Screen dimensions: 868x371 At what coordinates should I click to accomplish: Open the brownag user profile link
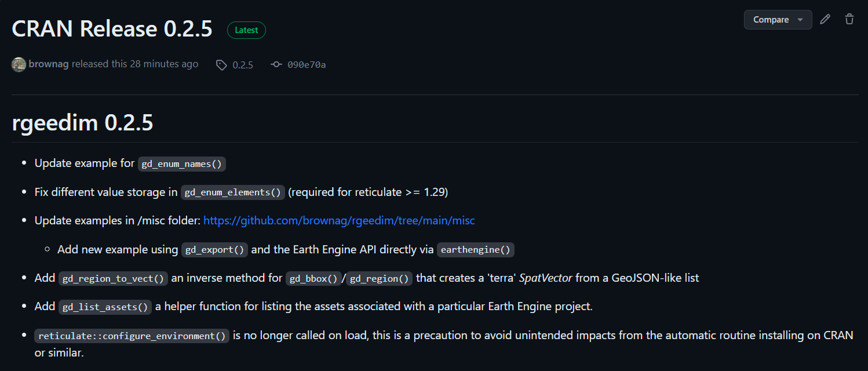point(49,64)
